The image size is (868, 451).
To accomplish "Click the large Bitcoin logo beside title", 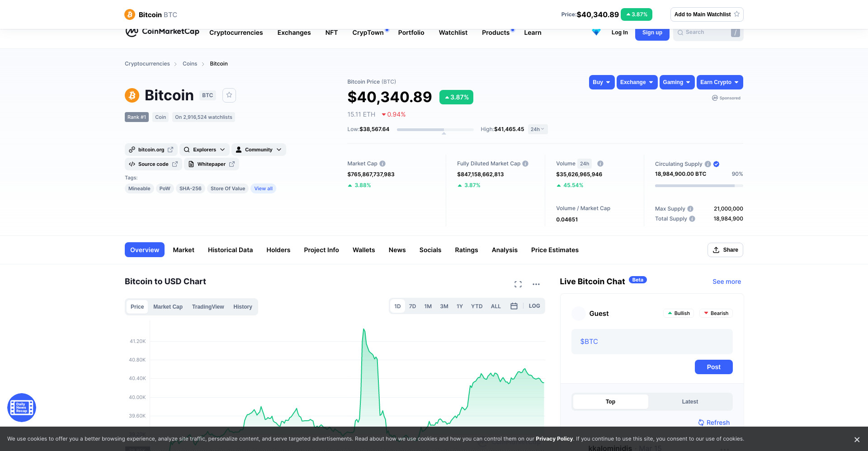I will (x=132, y=95).
